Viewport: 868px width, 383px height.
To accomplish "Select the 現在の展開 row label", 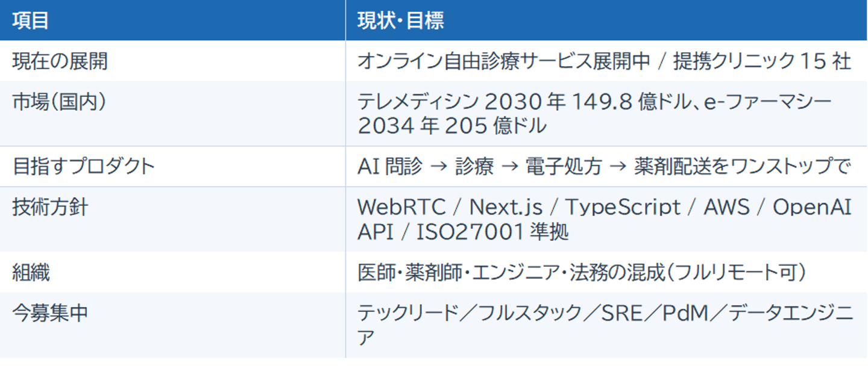I will pyautogui.click(x=60, y=61).
